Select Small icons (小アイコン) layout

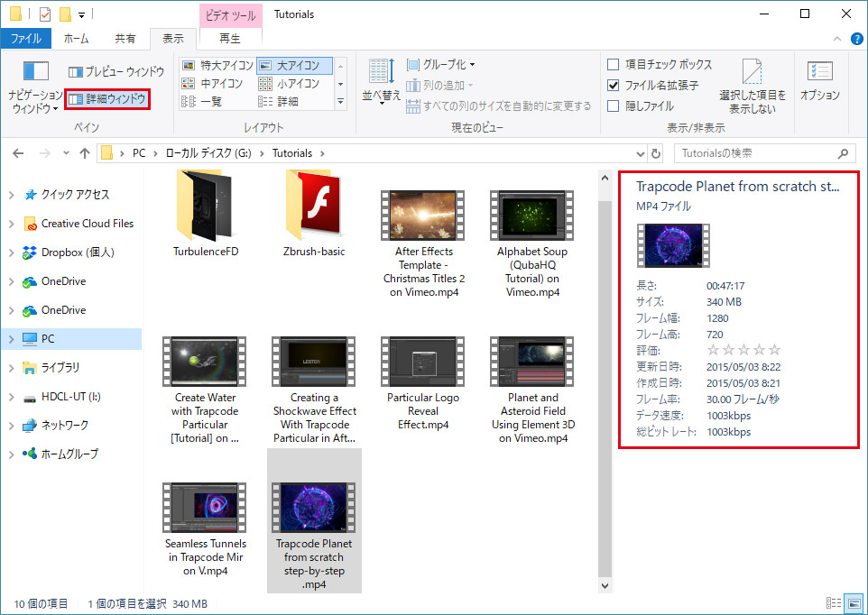289,84
